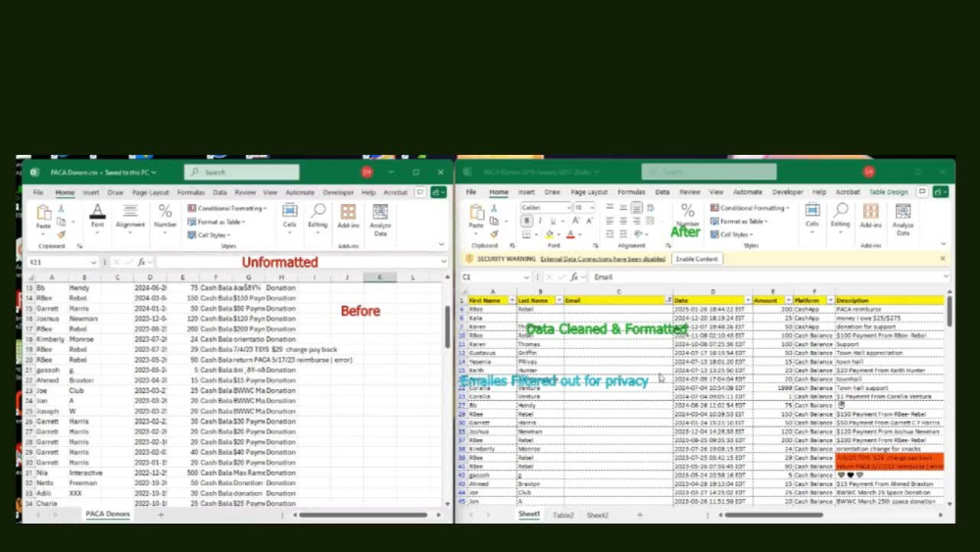Click Format Painter in the right Excel window
The width and height of the screenshot is (980, 552).
[494, 233]
